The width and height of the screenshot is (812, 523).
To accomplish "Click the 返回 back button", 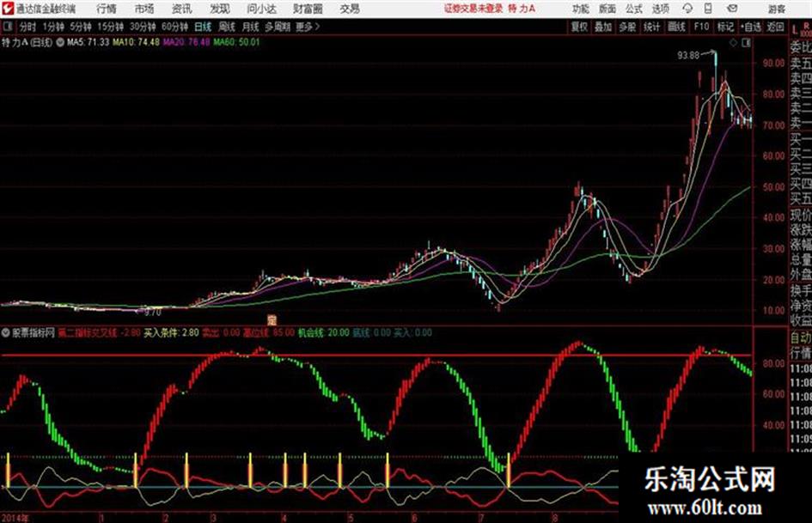I will coord(775,27).
